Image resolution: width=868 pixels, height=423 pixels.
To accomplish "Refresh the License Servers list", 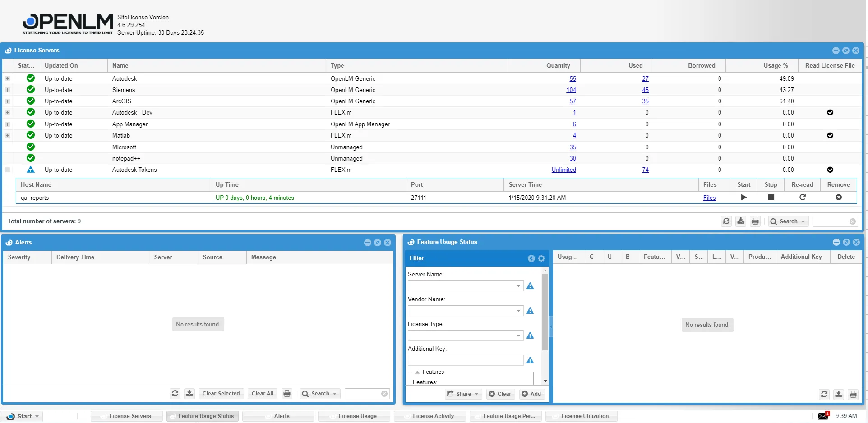I will tap(726, 221).
